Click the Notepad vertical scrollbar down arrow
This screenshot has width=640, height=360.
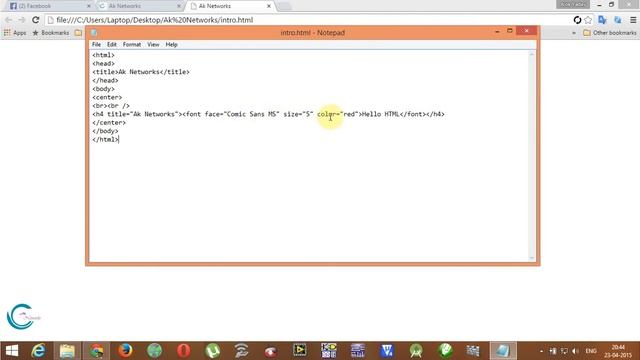531,258
